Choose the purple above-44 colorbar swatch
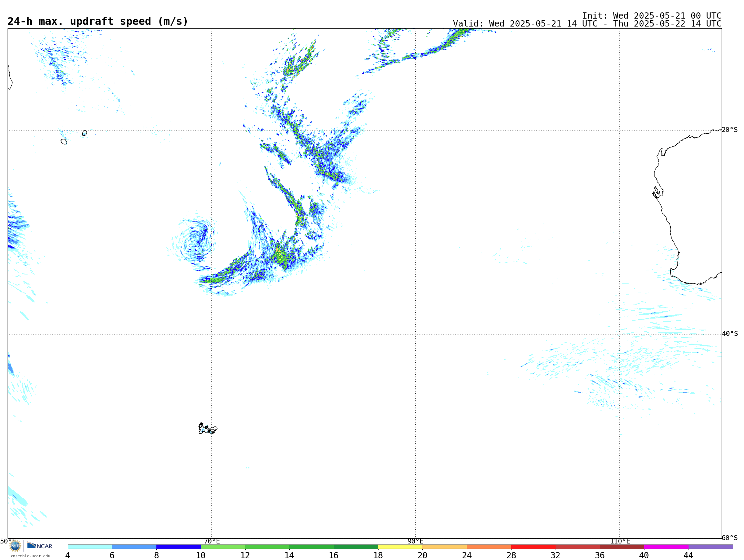The image size is (744, 560). (711, 547)
